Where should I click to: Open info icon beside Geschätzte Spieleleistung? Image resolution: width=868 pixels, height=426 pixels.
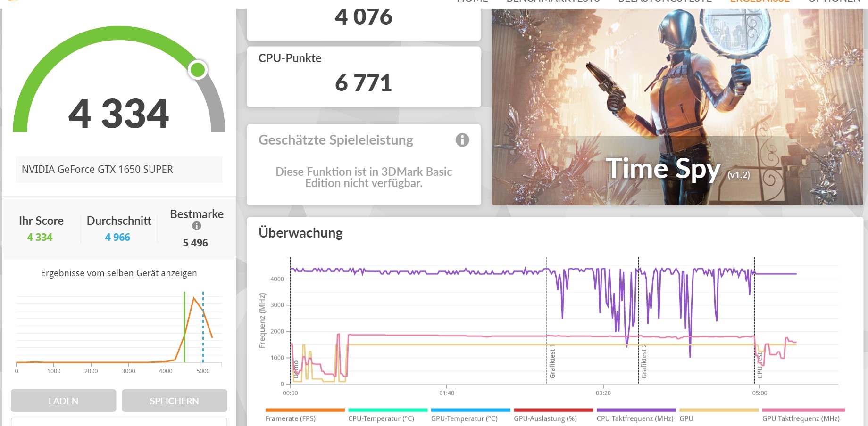462,140
